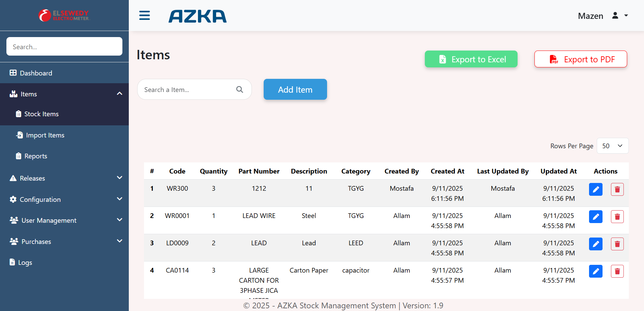
Task: Click the AZKA logo
Action: coord(198,16)
